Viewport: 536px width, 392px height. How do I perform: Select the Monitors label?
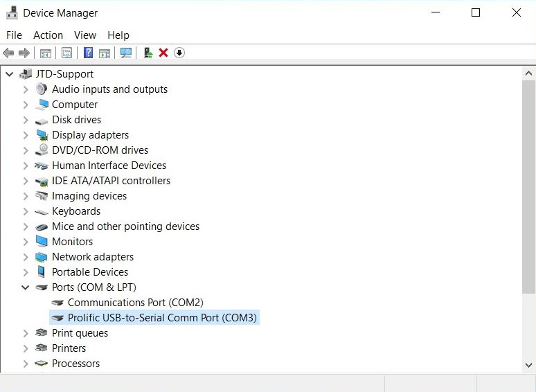click(73, 242)
